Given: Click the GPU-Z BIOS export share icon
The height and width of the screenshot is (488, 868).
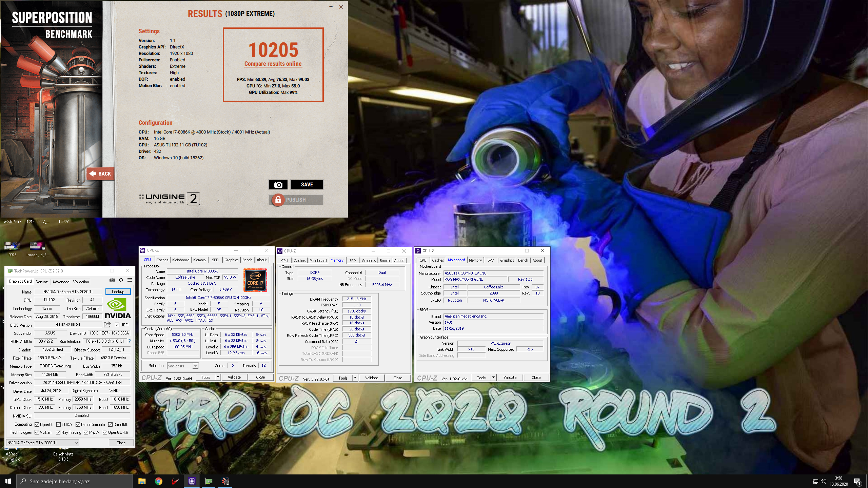Looking at the screenshot, I should 107,325.
